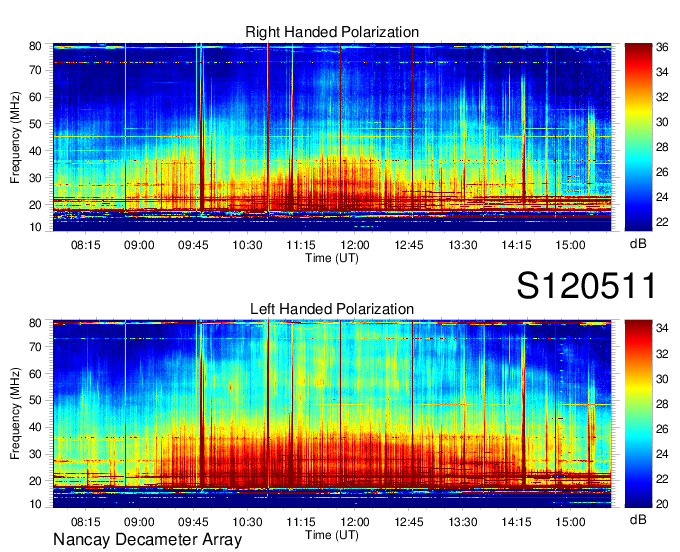Click the upper plot Frequency (MHz) axis label
The width and height of the screenshot is (680, 552).
pos(15,137)
